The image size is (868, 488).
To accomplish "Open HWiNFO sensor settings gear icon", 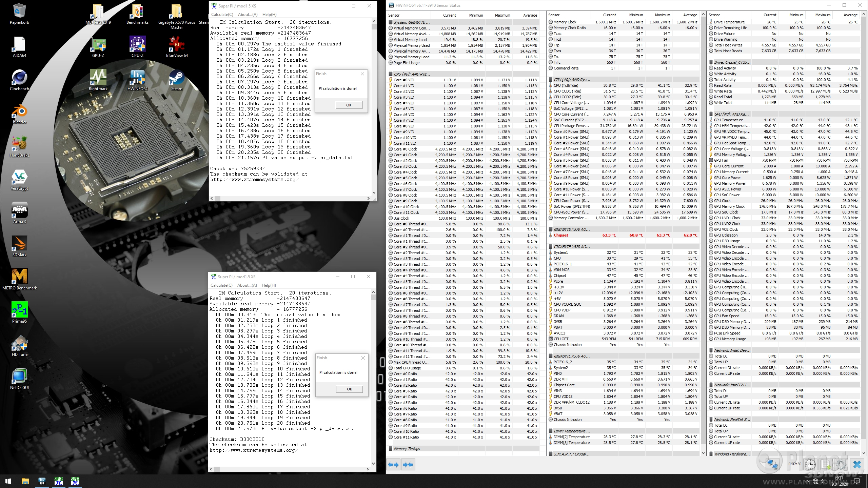I will tap(841, 464).
